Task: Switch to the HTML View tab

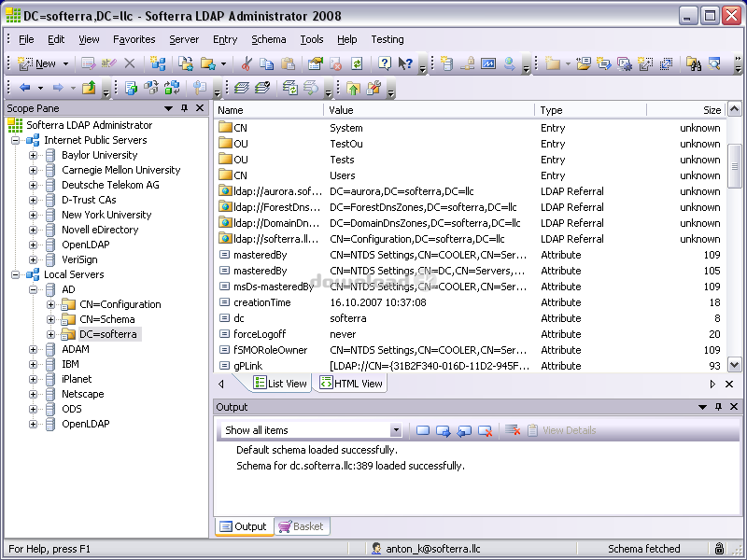Action: (x=351, y=384)
